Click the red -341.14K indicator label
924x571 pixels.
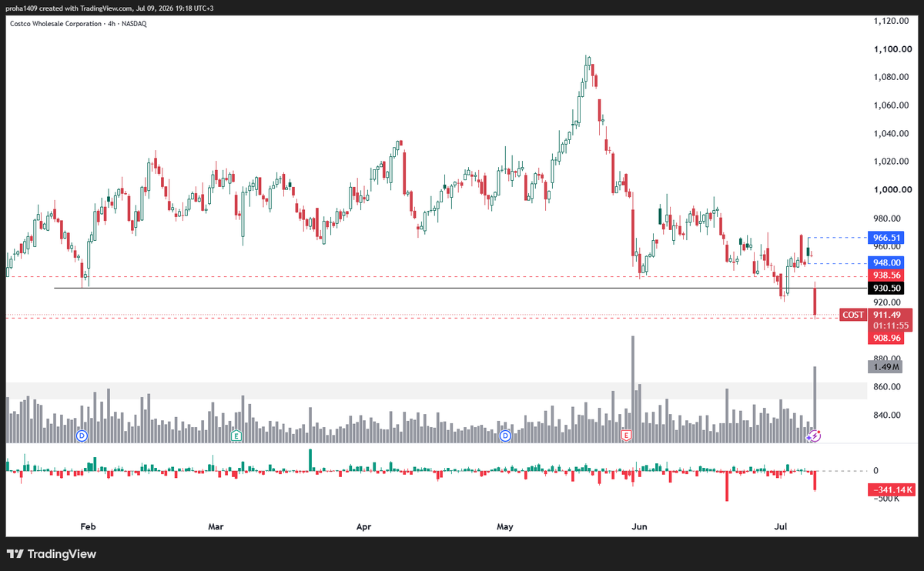point(891,489)
